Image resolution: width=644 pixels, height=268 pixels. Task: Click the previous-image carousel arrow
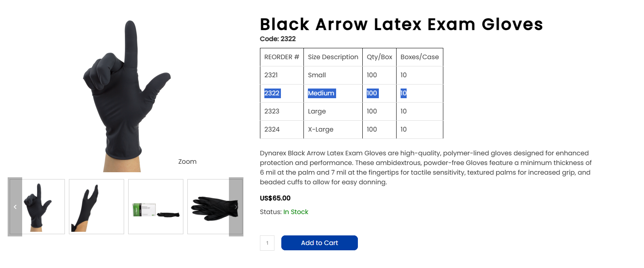pyautogui.click(x=15, y=207)
